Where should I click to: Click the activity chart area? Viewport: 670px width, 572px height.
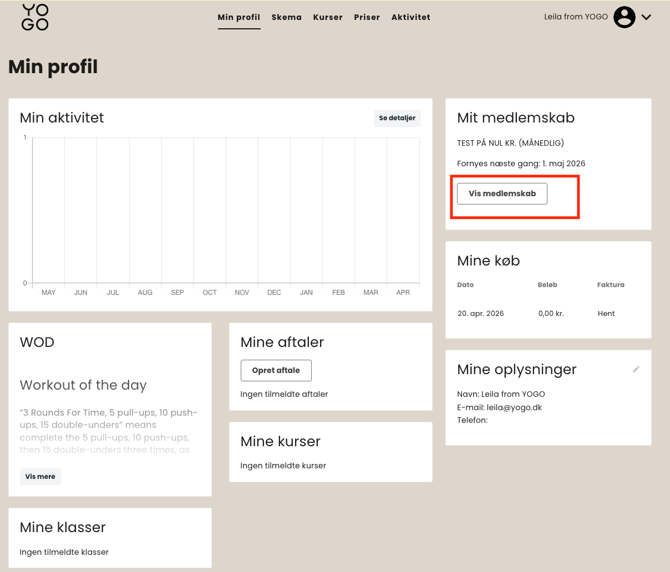(225, 210)
